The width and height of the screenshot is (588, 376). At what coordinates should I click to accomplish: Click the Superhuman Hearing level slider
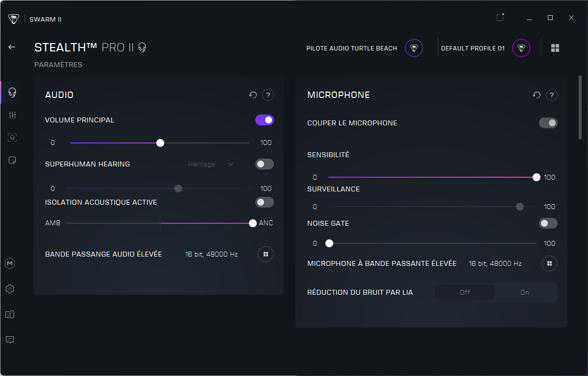[x=159, y=188]
